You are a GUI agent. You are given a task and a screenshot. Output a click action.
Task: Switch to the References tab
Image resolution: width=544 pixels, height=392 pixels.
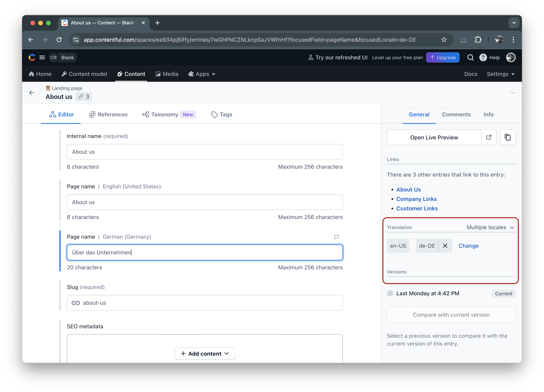pyautogui.click(x=108, y=115)
